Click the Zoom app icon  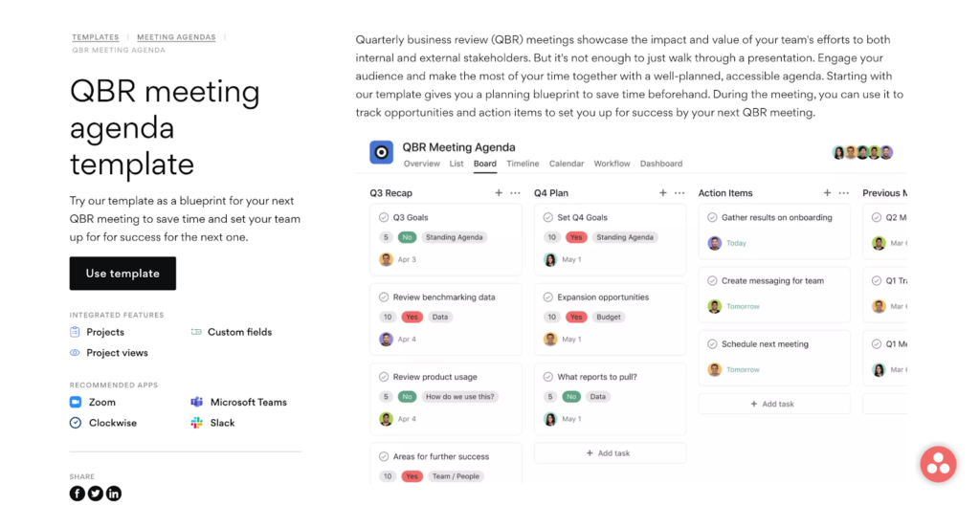[76, 403]
